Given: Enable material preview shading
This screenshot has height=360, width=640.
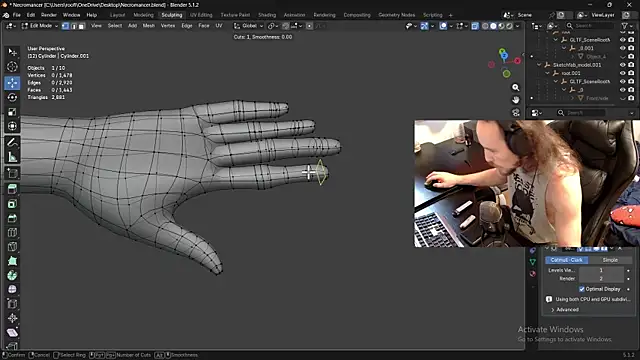Looking at the screenshot, I should pos(502,26).
